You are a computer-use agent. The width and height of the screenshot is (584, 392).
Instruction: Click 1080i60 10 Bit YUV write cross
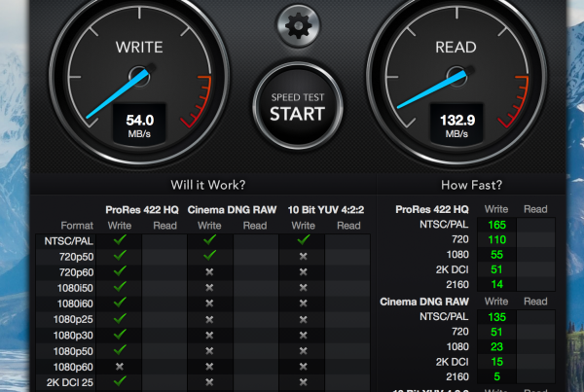pyautogui.click(x=303, y=303)
